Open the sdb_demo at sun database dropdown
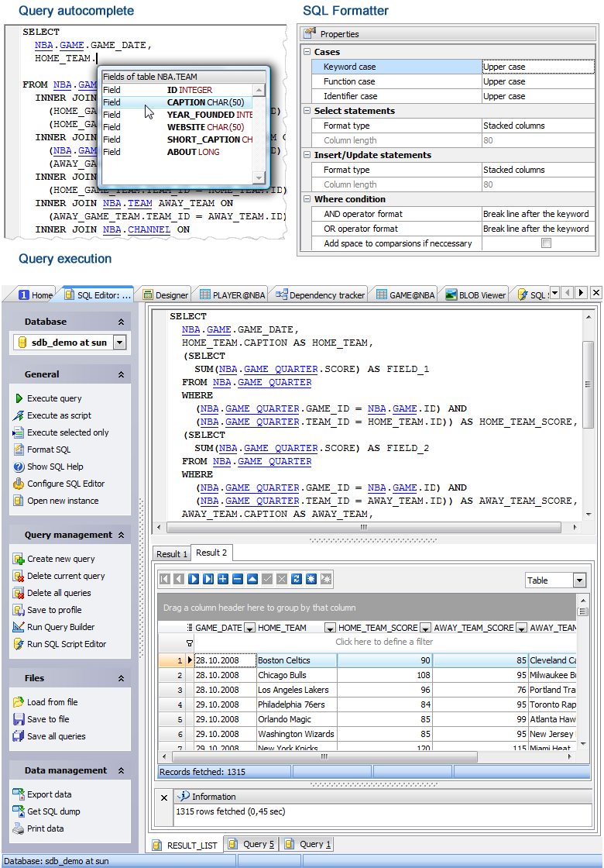Viewport: 604px width, 868px height. click(119, 343)
